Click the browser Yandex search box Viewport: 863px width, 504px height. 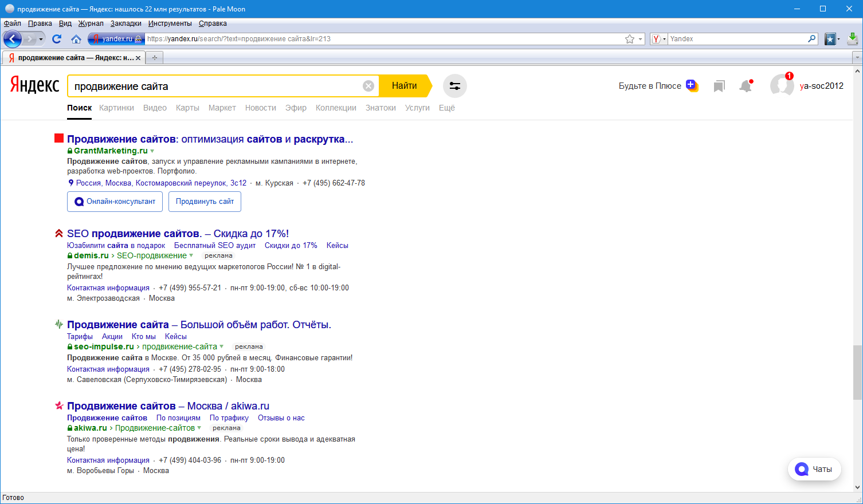(738, 39)
